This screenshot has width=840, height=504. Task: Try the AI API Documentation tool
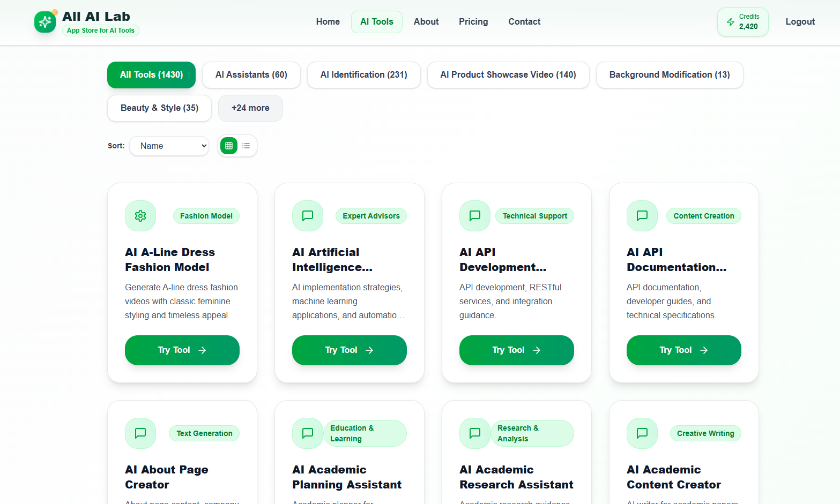684,350
